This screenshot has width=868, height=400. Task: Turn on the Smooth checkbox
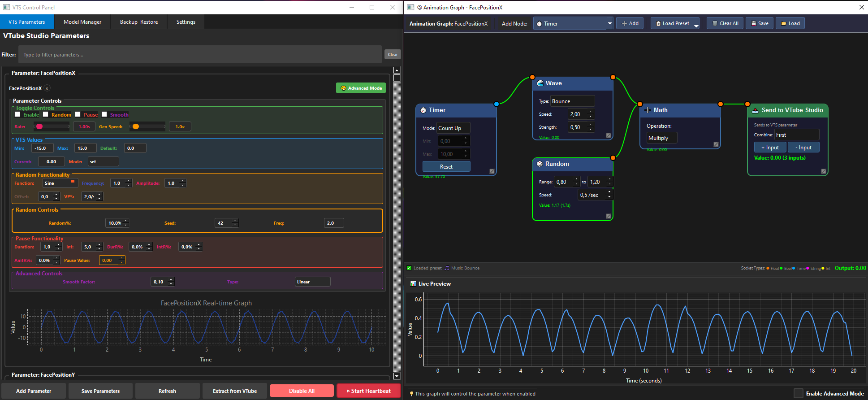click(x=104, y=114)
